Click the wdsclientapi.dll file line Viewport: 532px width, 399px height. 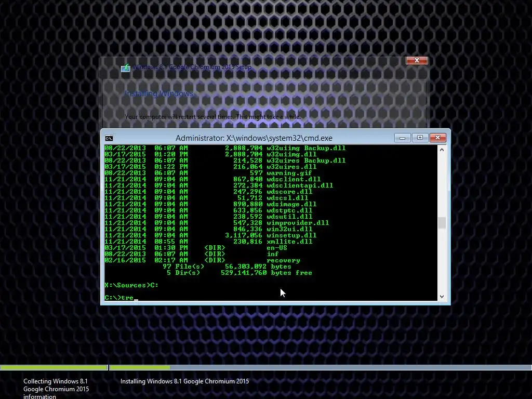point(219,185)
